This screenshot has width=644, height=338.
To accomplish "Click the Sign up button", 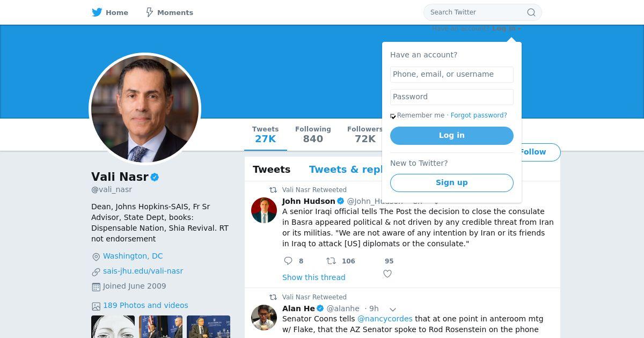I will [x=451, y=182].
